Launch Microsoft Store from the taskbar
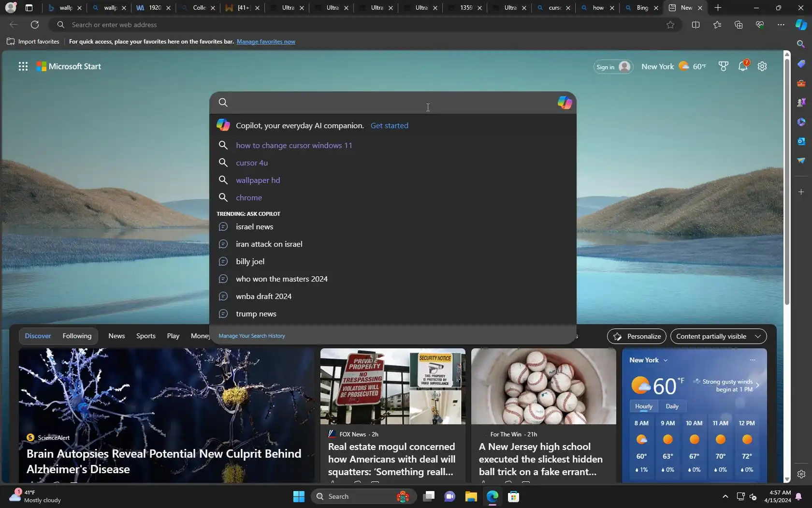The image size is (812, 508). 513,496
